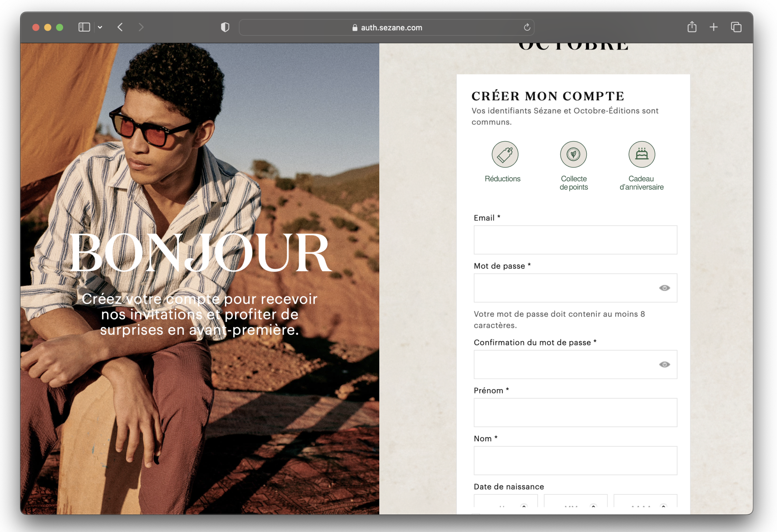Open the sidebar options dropdown chevron
777x532 pixels.
coord(100,27)
